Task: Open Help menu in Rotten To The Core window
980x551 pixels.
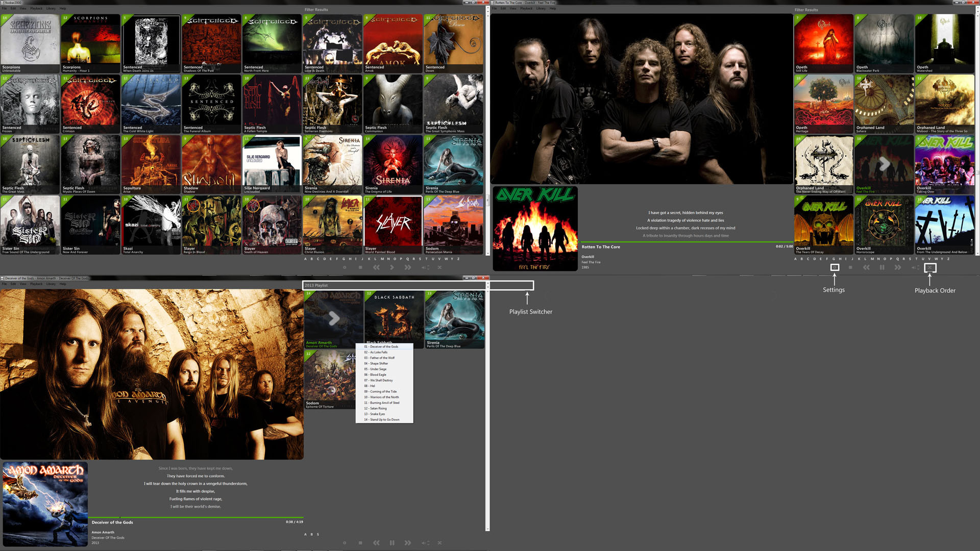Action: click(x=553, y=9)
